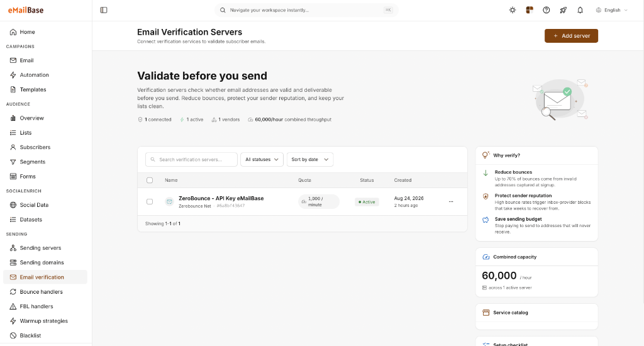Click the "1 vendors" stat

(226, 120)
